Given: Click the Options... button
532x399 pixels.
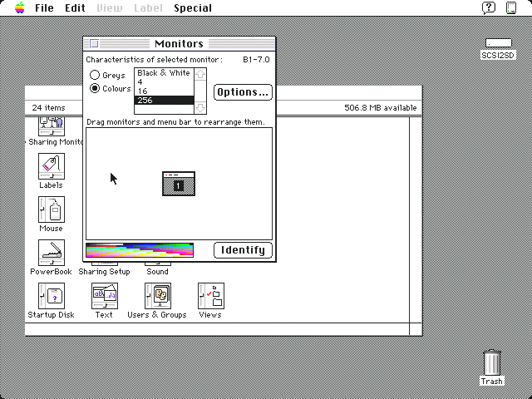Looking at the screenshot, I should [243, 92].
